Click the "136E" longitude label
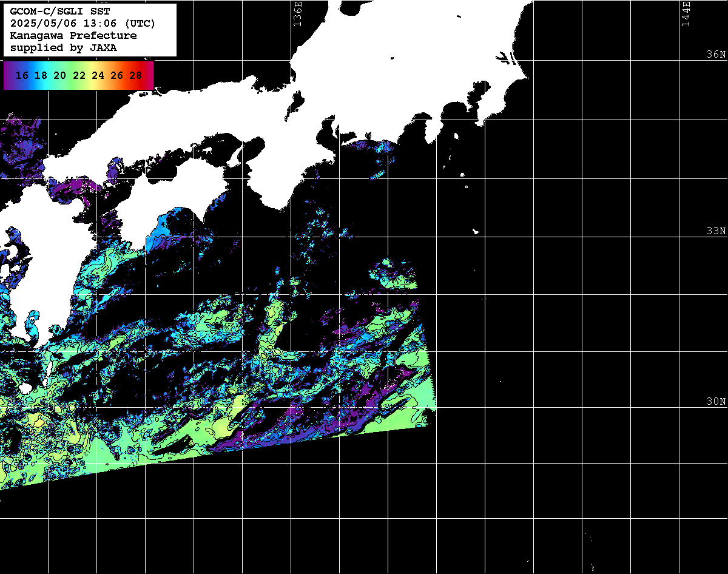The width and height of the screenshot is (728, 574). 297,13
